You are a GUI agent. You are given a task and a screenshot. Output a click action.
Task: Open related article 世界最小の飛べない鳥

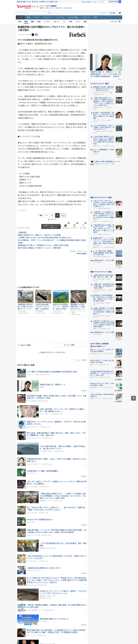(45, 238)
